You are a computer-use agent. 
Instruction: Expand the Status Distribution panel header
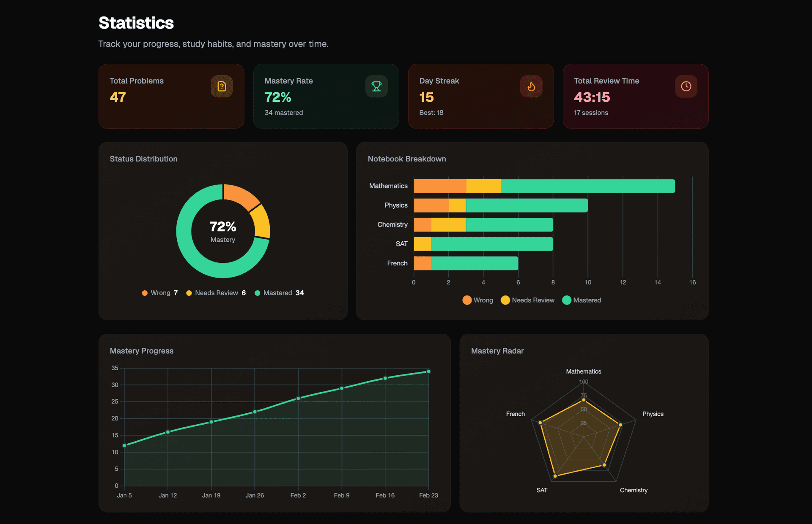point(144,159)
